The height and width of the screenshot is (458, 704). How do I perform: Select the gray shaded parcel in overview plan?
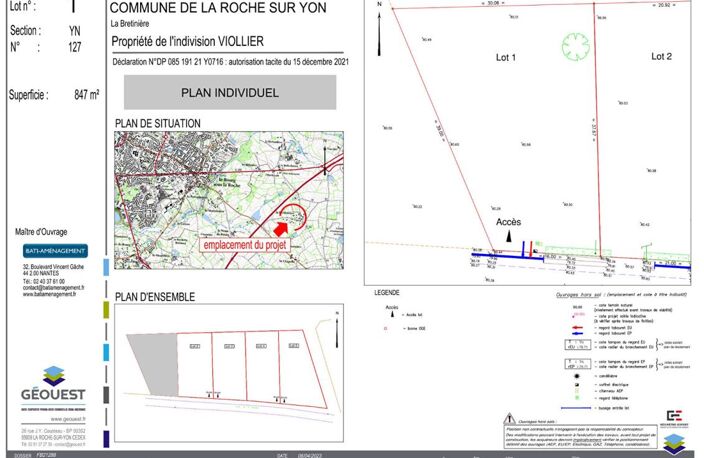pos(153,364)
